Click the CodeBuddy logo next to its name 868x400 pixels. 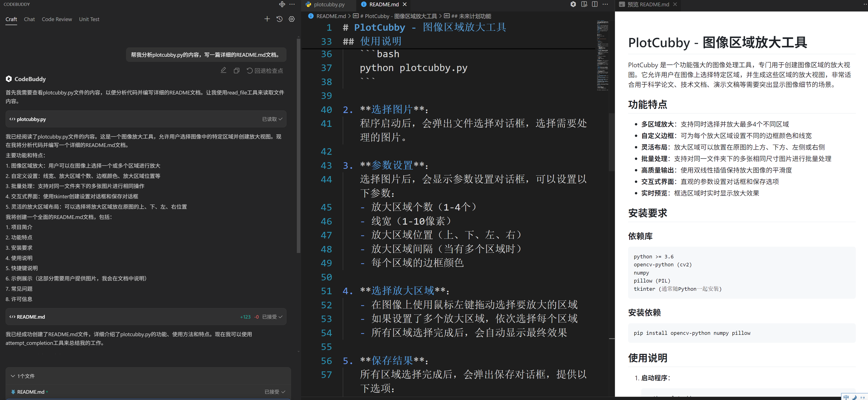(9, 79)
